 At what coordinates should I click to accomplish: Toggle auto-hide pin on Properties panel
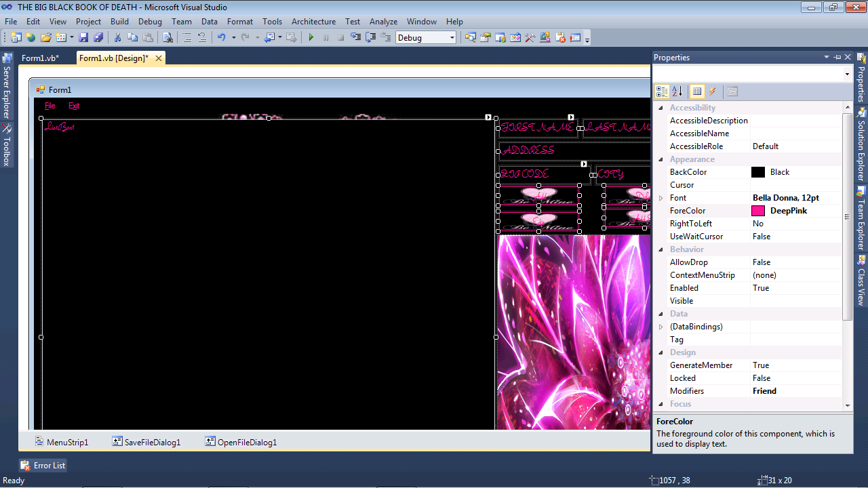(837, 58)
